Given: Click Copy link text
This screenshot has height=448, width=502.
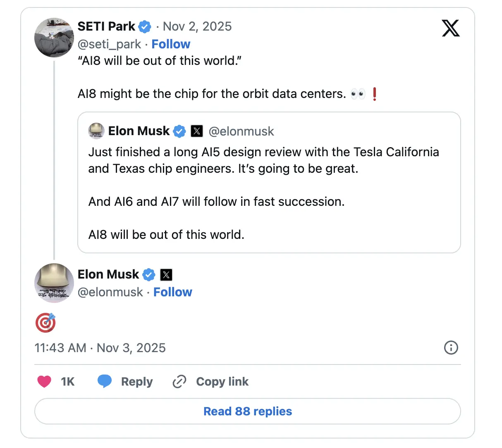Looking at the screenshot, I should [222, 381].
